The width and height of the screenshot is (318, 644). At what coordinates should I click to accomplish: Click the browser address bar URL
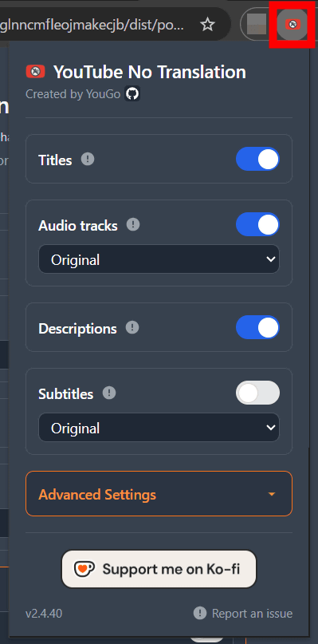pos(92,25)
